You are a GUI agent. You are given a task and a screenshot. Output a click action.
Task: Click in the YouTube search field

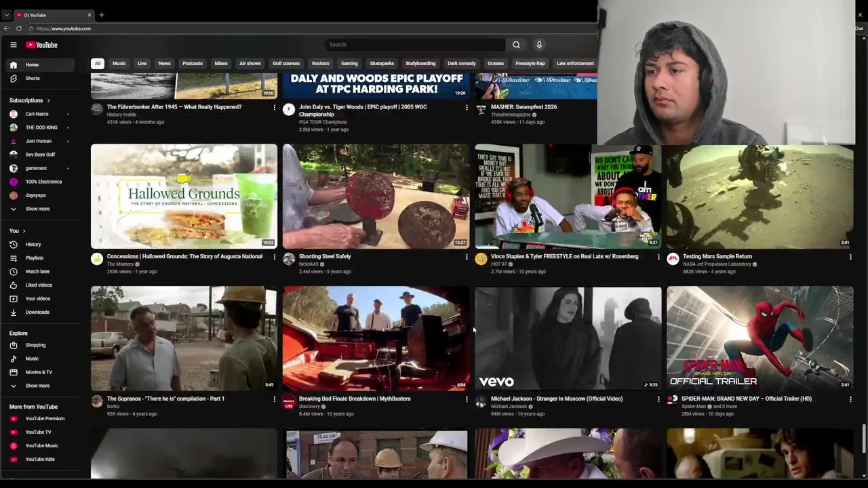click(x=415, y=45)
